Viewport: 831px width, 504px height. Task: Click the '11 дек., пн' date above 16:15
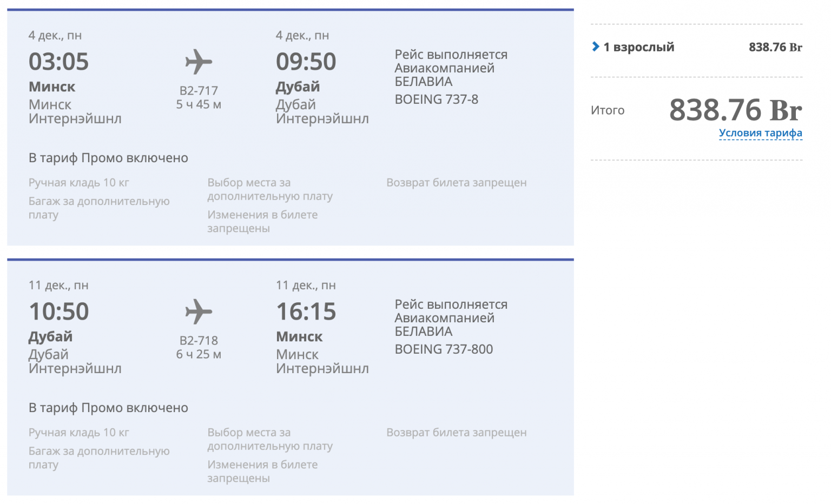[x=306, y=286]
